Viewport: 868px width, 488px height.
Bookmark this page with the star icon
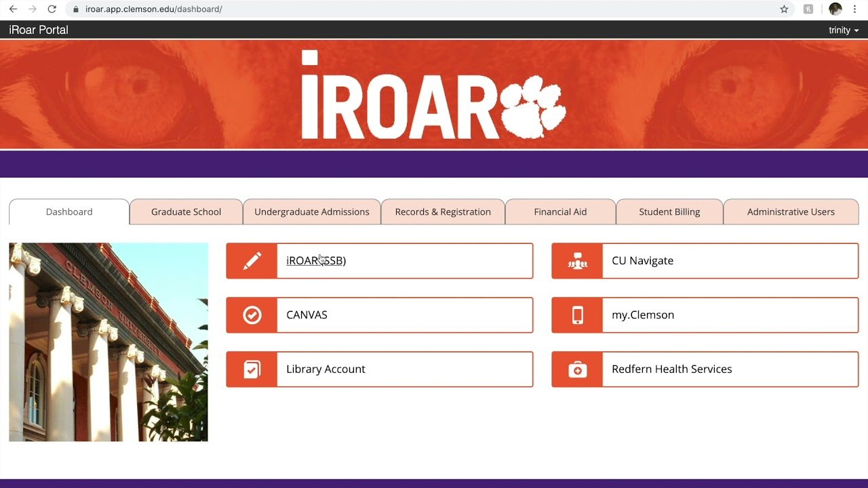[x=784, y=9]
